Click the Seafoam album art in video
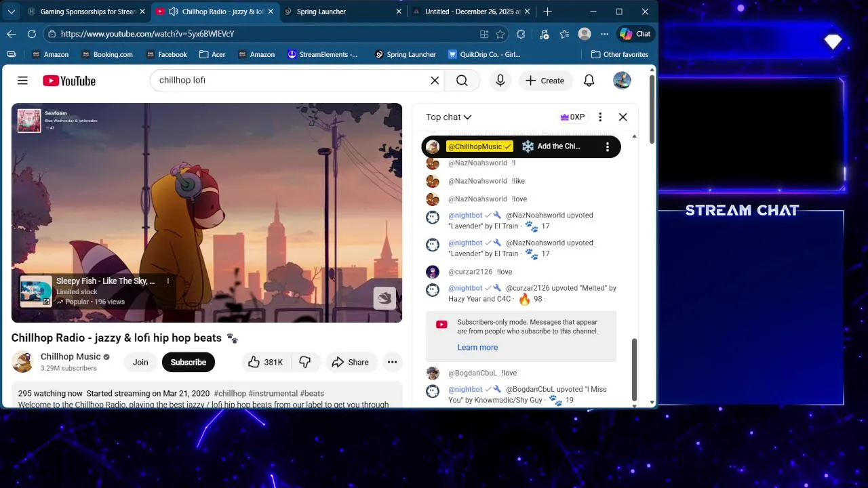 (29, 121)
